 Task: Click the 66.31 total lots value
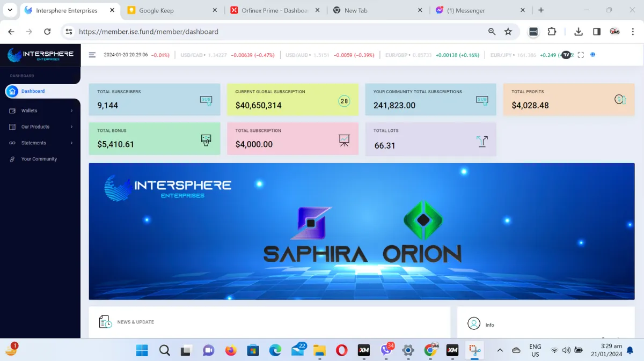pos(385,146)
